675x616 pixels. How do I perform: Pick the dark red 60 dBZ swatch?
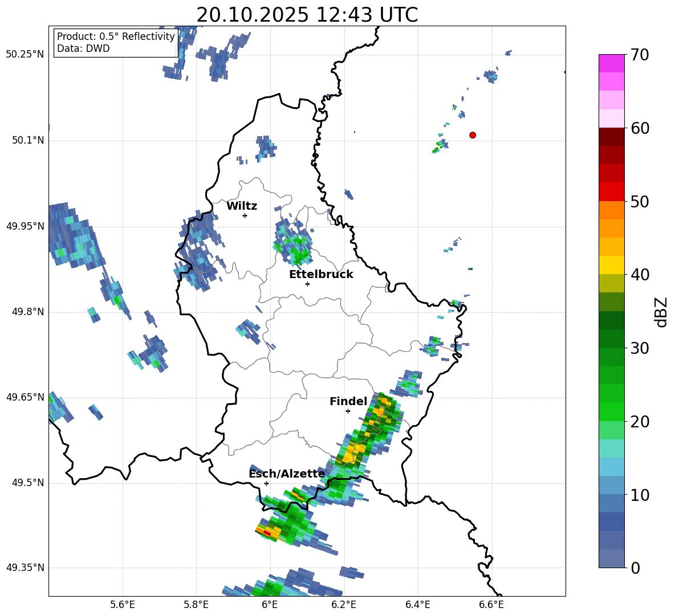pos(611,136)
